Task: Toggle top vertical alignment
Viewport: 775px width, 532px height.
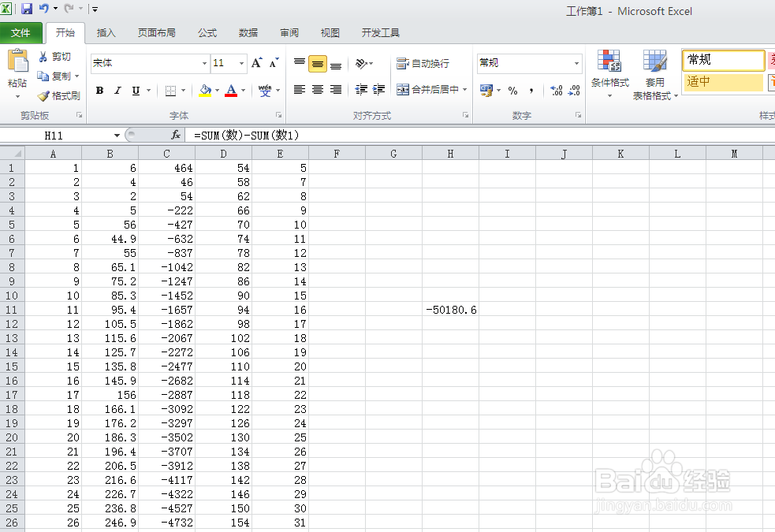Action: tap(300, 63)
